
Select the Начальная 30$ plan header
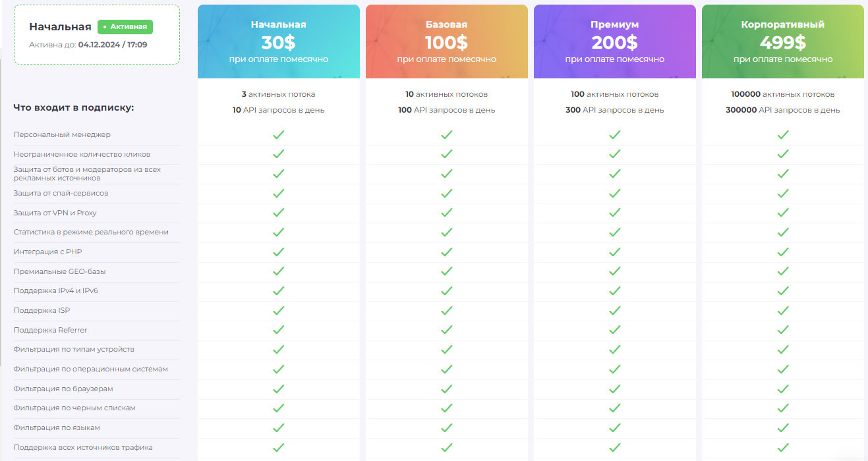[x=279, y=41]
